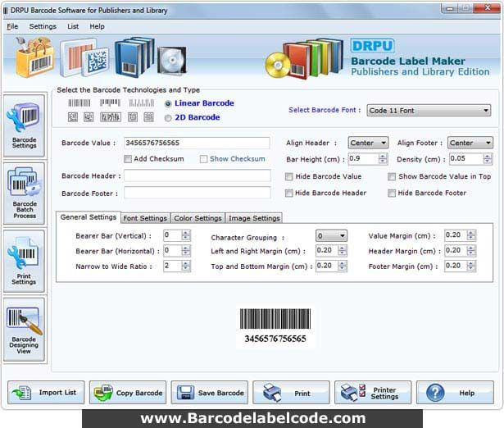Adjust Density spinner arrows
The image size is (504, 428).
pyautogui.click(x=488, y=158)
